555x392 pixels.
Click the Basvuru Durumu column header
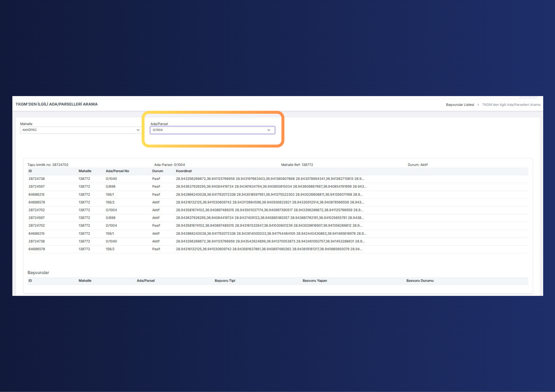pos(420,281)
